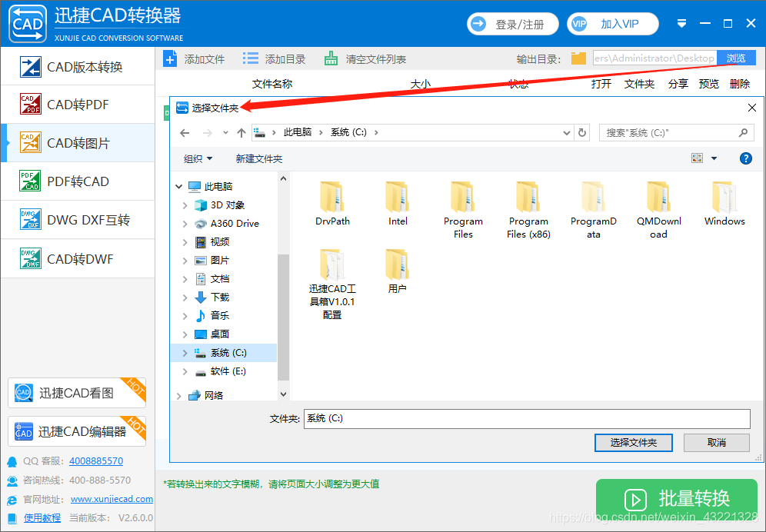Click the CAD转PDF sidebar icon
Image resolution: width=766 pixels, height=532 pixels.
[30, 104]
